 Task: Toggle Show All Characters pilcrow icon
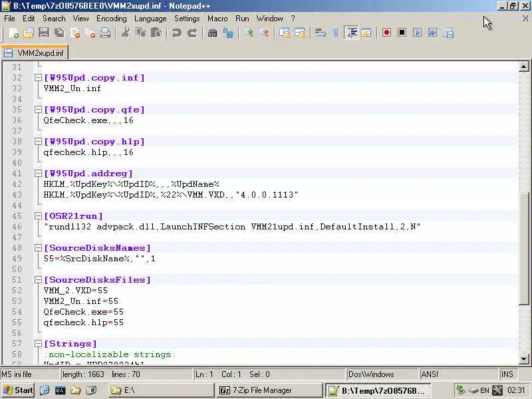click(x=336, y=33)
